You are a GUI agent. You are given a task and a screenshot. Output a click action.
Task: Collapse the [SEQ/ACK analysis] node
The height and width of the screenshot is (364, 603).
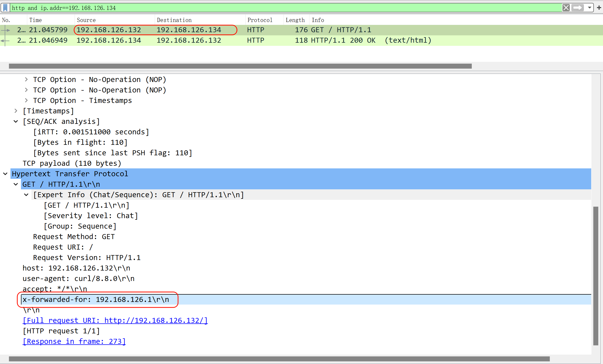coord(16,121)
